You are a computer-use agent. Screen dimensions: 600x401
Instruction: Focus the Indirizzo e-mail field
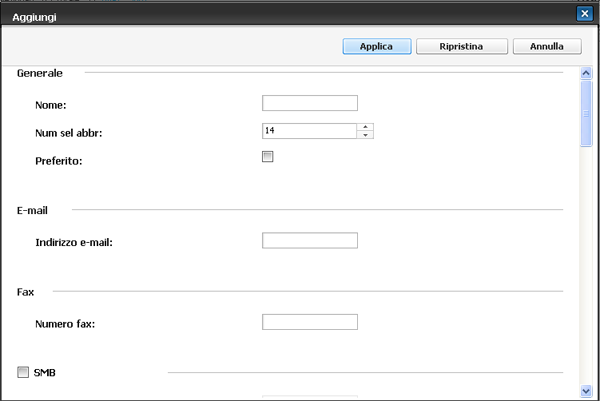click(x=309, y=240)
